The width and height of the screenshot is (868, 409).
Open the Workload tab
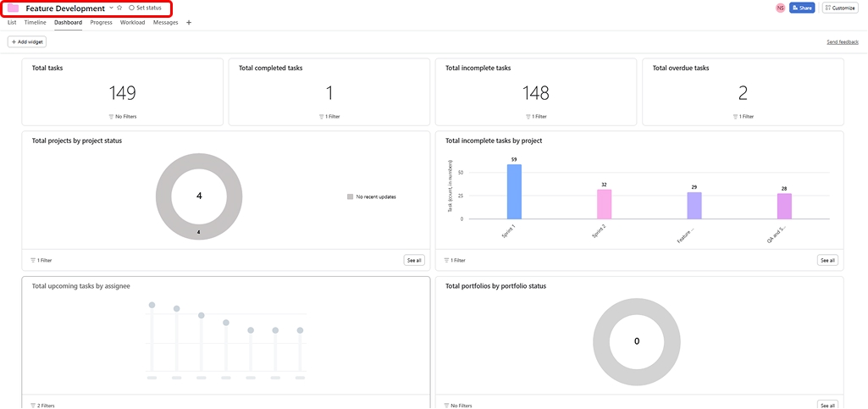coord(133,23)
